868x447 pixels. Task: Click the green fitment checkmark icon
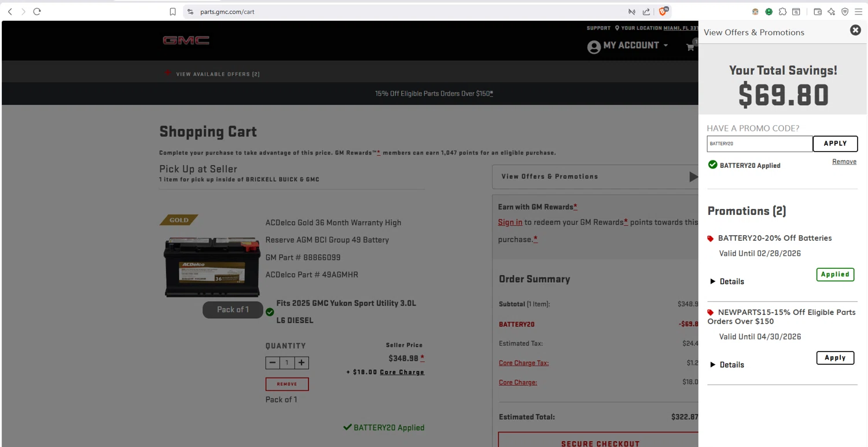[x=270, y=312]
